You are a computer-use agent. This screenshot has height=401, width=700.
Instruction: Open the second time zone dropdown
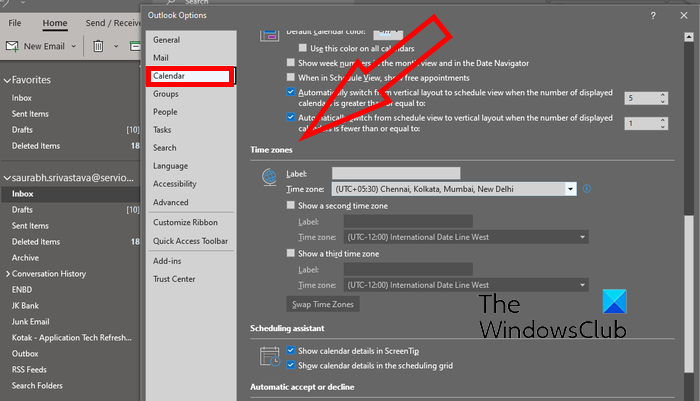[x=582, y=237]
